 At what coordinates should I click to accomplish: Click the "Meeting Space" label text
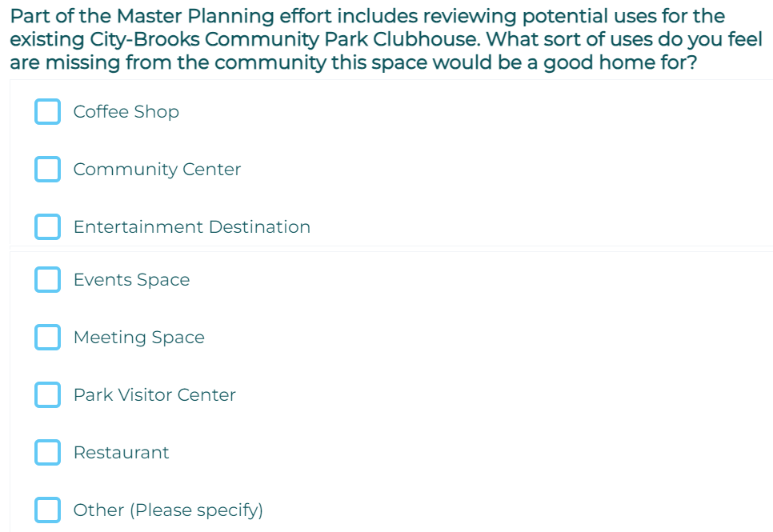pyautogui.click(x=138, y=338)
